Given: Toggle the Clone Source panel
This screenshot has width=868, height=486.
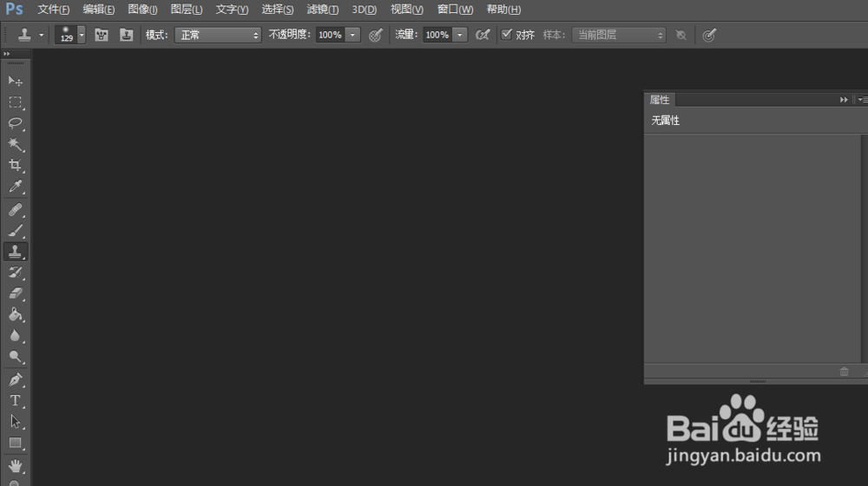Looking at the screenshot, I should [x=126, y=35].
